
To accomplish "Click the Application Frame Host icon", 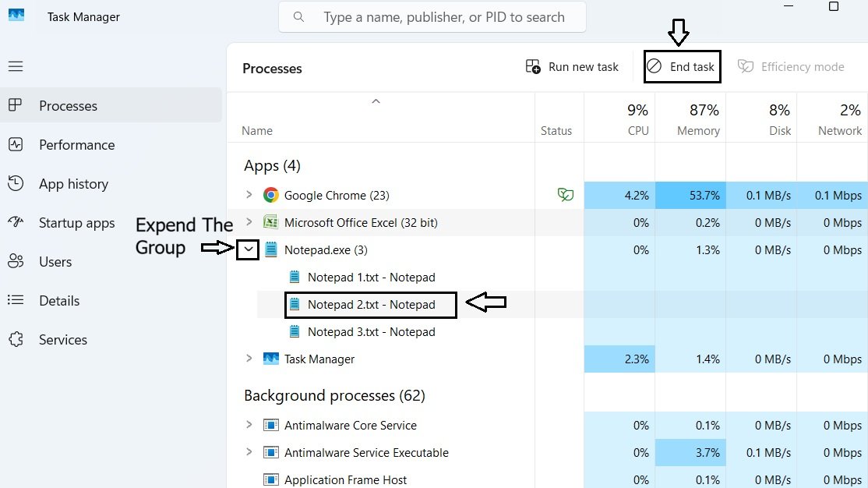I will [270, 479].
